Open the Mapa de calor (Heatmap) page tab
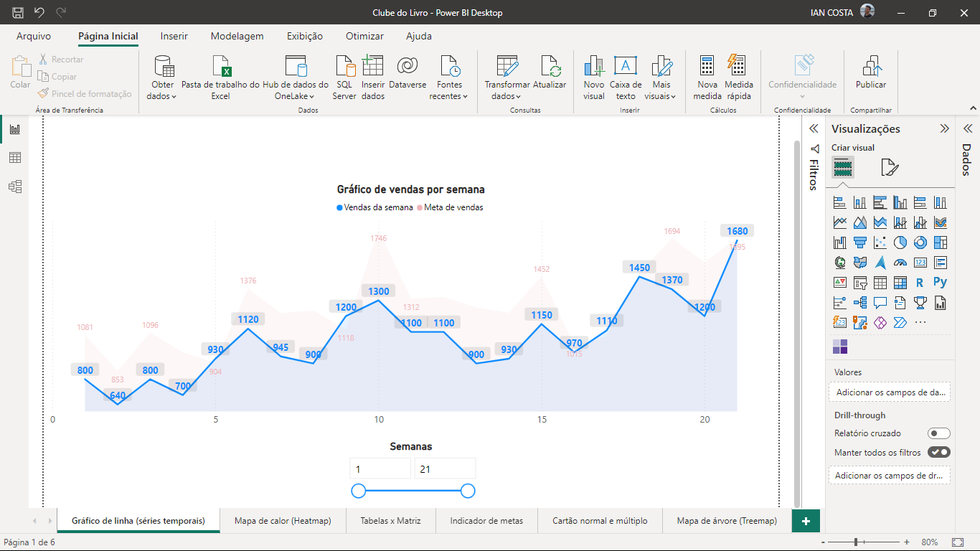This screenshot has height=551, width=980. tap(283, 521)
